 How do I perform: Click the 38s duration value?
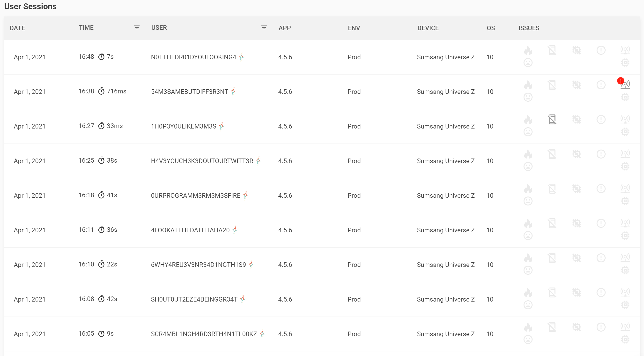click(112, 160)
